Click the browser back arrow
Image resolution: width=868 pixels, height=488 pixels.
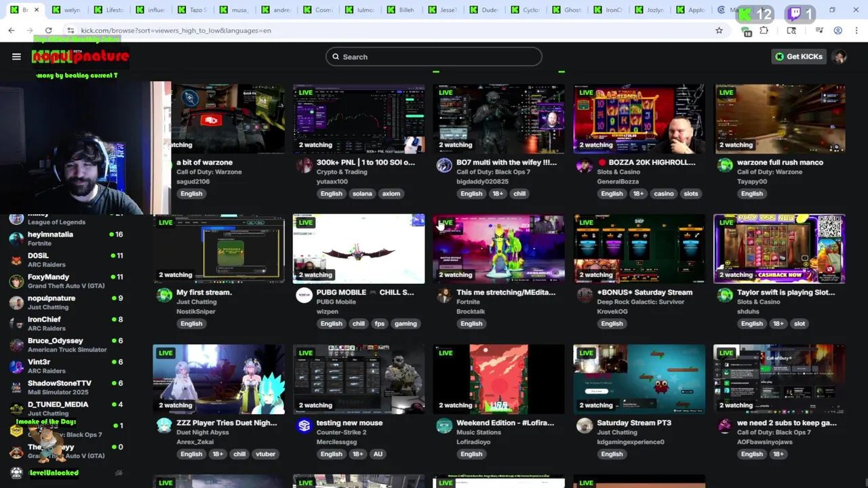pyautogui.click(x=12, y=30)
